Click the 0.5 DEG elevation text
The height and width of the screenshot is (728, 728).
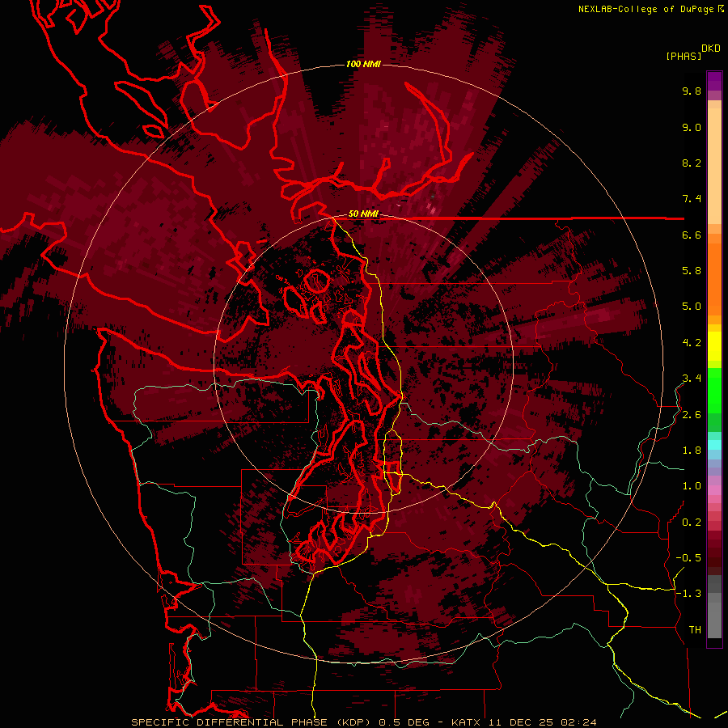(x=403, y=722)
